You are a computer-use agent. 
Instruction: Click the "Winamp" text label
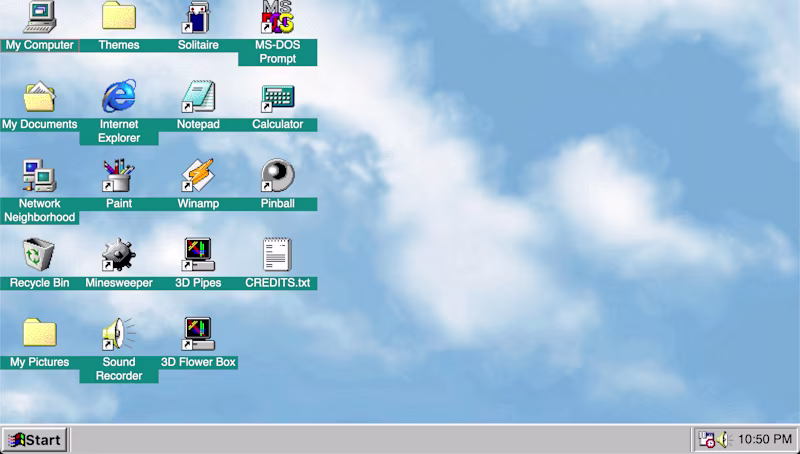tap(198, 204)
